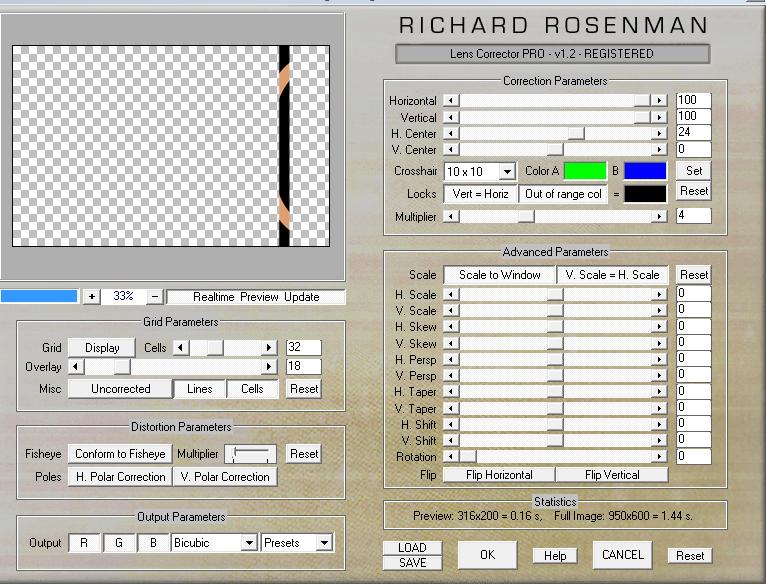Click right arrow of Cells slider
Viewport: 766px width, 584px height.
click(268, 347)
